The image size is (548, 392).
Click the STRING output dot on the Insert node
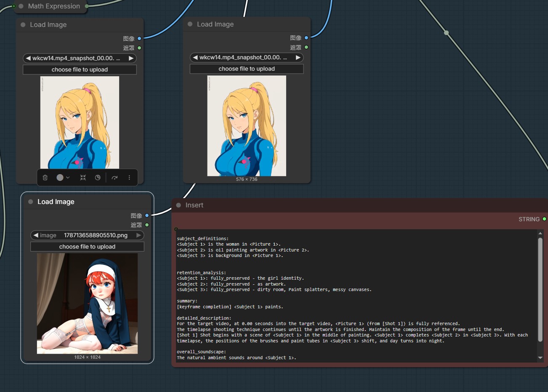(544, 219)
